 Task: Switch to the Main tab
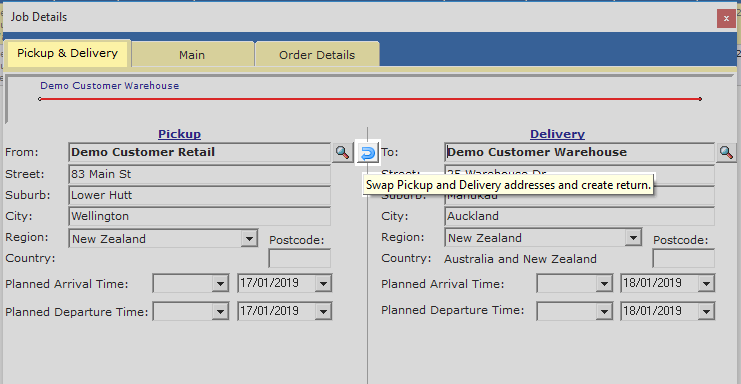[x=193, y=55]
